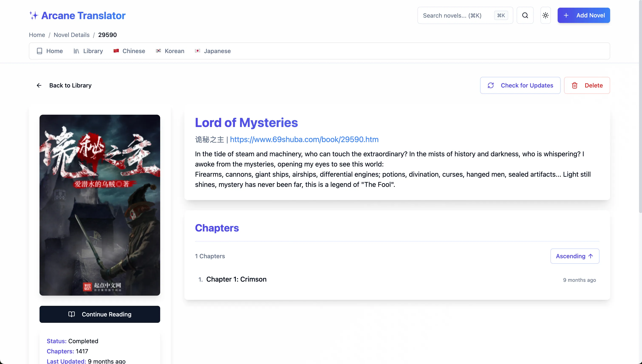Click the Japanese flag icon
The width and height of the screenshot is (642, 364).
click(197, 51)
